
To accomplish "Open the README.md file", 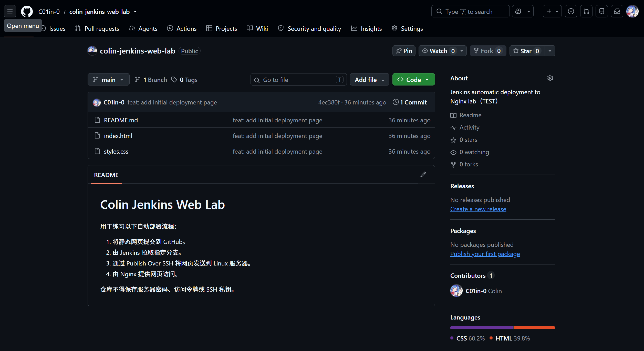I will [x=121, y=120].
